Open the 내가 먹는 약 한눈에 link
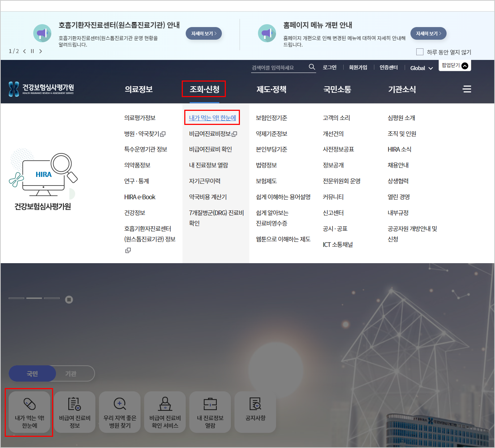The image size is (495, 448). point(212,117)
